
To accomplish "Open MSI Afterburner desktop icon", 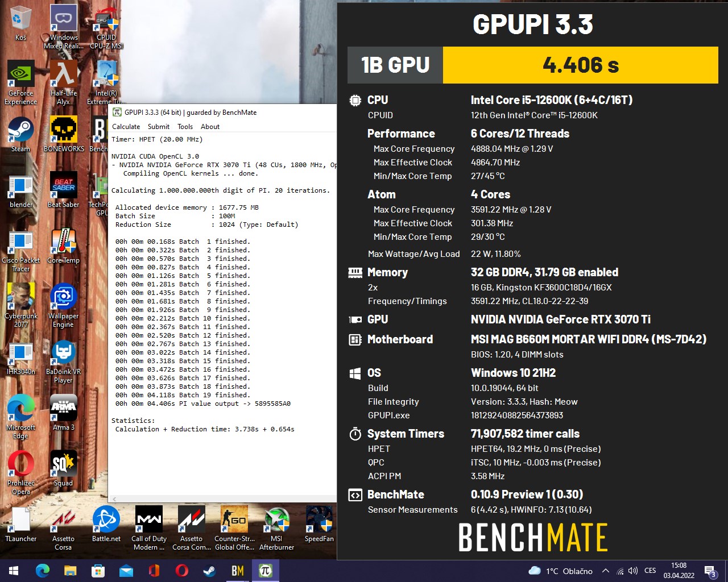I will click(277, 528).
